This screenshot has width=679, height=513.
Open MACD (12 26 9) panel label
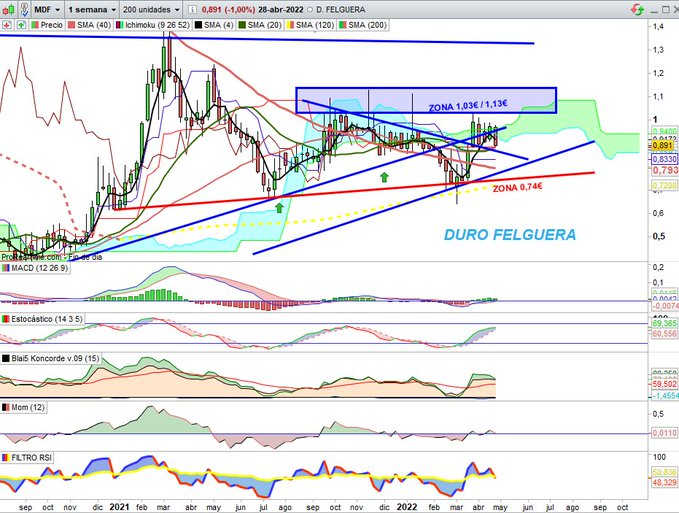pos(39,268)
